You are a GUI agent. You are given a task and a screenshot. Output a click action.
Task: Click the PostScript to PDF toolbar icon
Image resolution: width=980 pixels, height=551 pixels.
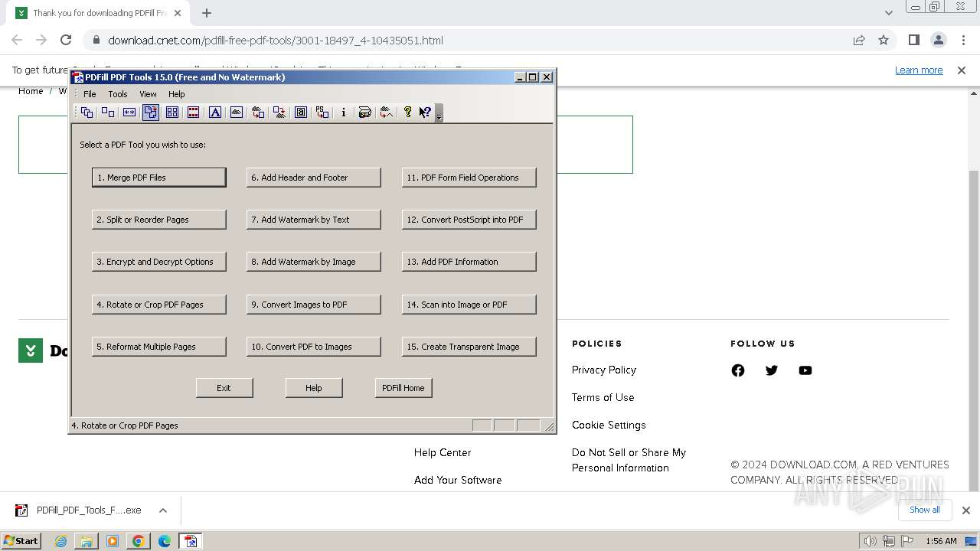click(x=322, y=112)
